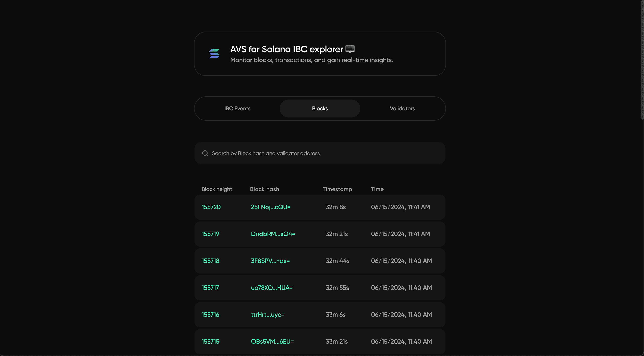Screen dimensions: 644x356
Task: Open block hash 3F8SPV...+as=
Action: click(x=270, y=261)
